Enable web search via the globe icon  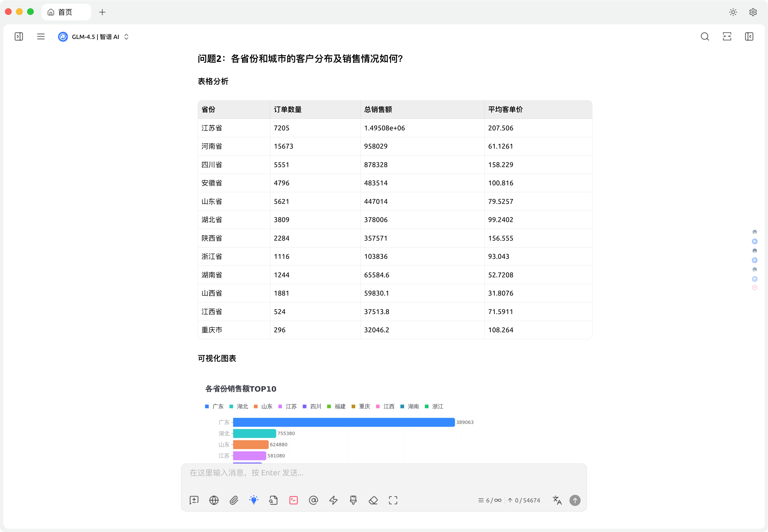pos(213,500)
